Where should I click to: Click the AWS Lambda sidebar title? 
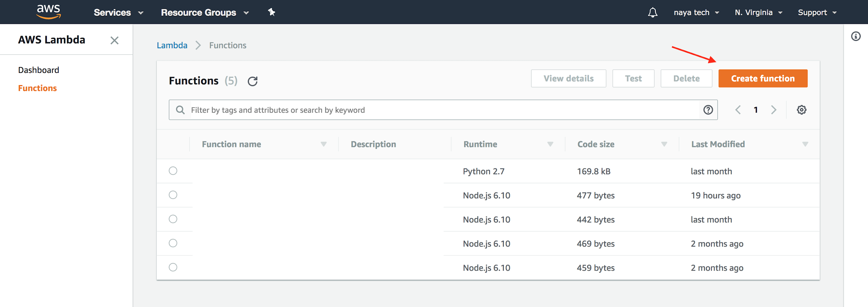[x=52, y=40]
